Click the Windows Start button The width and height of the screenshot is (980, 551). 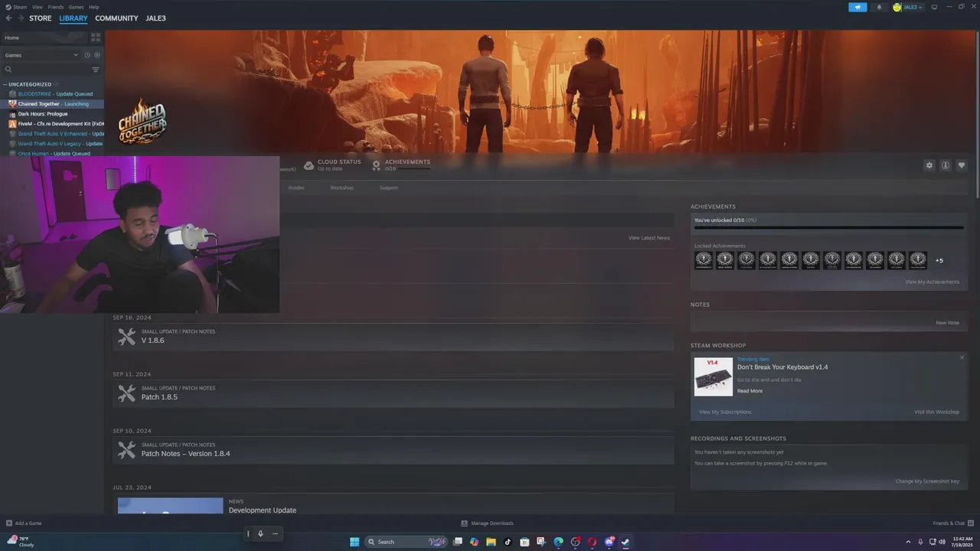[x=354, y=542]
